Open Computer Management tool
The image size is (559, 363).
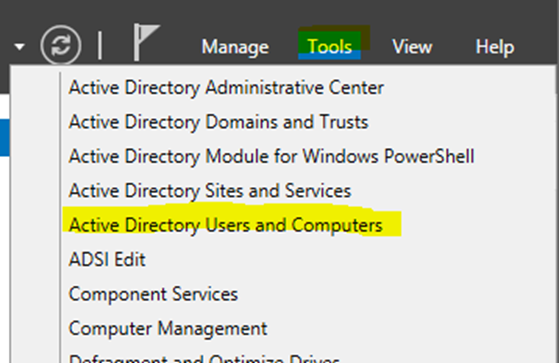point(168,328)
